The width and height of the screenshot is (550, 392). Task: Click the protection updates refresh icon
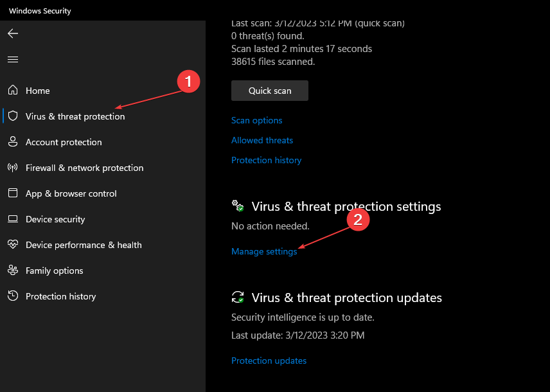pos(238,297)
